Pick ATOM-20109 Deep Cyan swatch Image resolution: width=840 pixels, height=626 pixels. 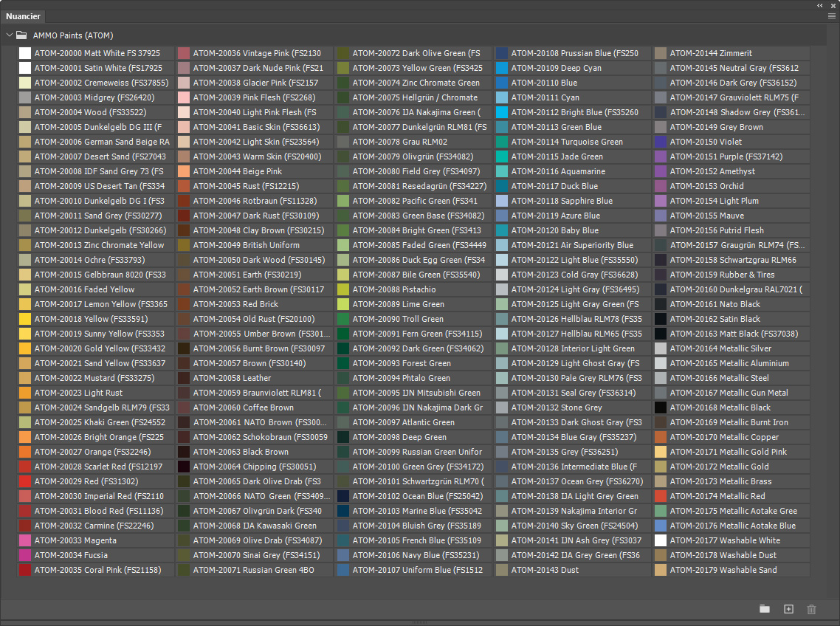pyautogui.click(x=502, y=68)
